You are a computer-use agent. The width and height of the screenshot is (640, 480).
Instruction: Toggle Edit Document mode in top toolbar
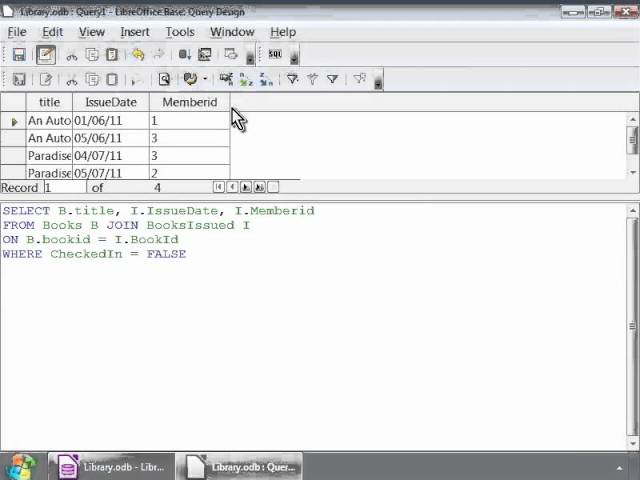(x=46, y=55)
